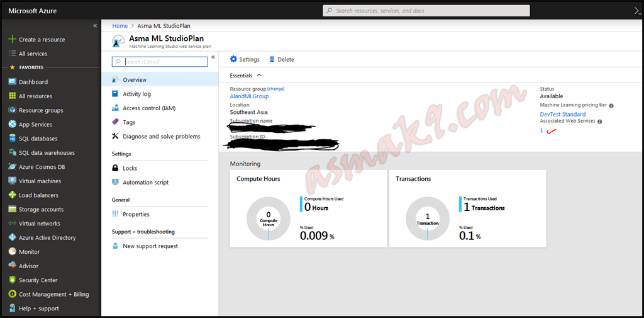Open the DevTest Standard pricing tier link
The height and width of the screenshot is (318, 644).
(563, 115)
